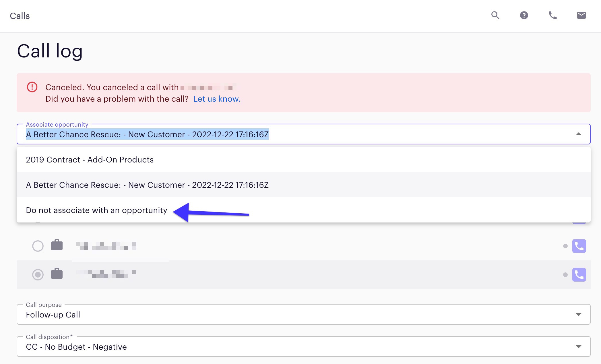Click the red alert exclamation icon
The image size is (601, 364).
[x=32, y=87]
